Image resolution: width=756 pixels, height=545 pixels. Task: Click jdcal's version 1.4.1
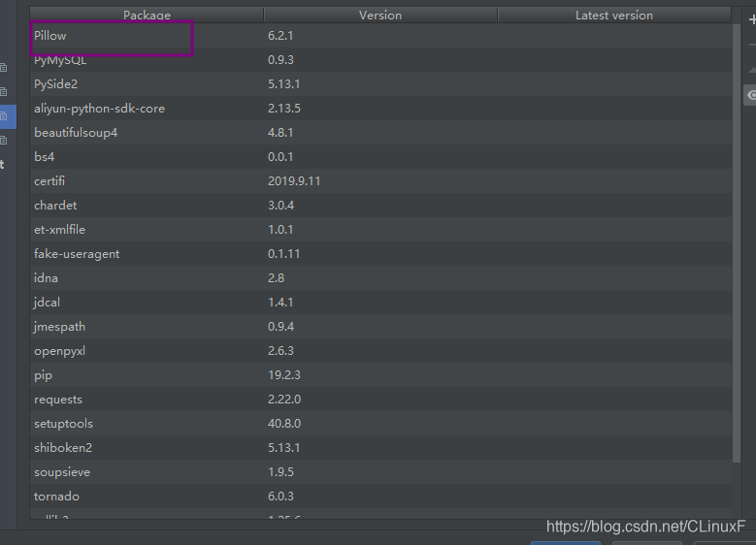coord(280,303)
